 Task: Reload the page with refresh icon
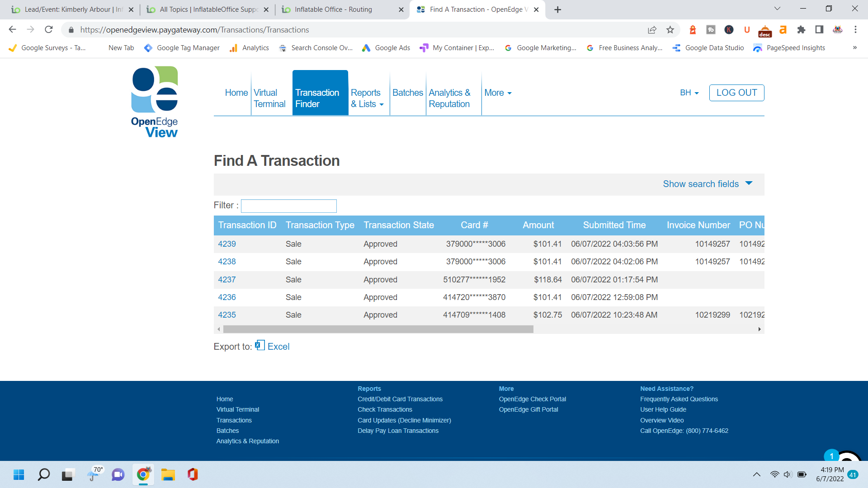[49, 30]
